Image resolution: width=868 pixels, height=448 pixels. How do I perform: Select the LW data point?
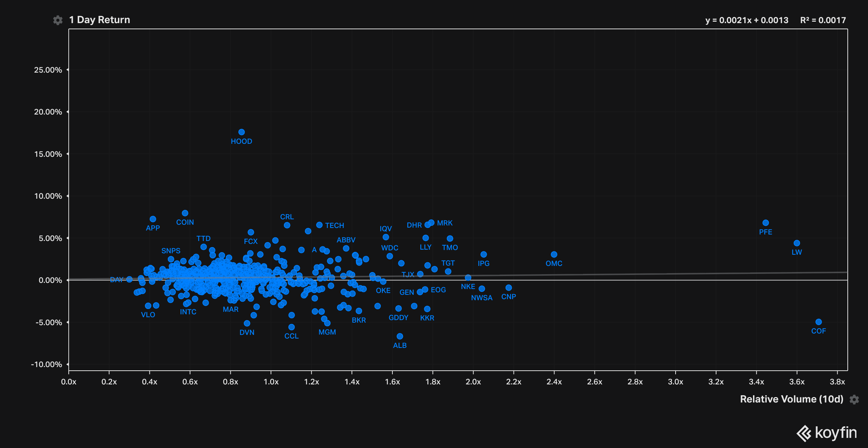pos(797,243)
